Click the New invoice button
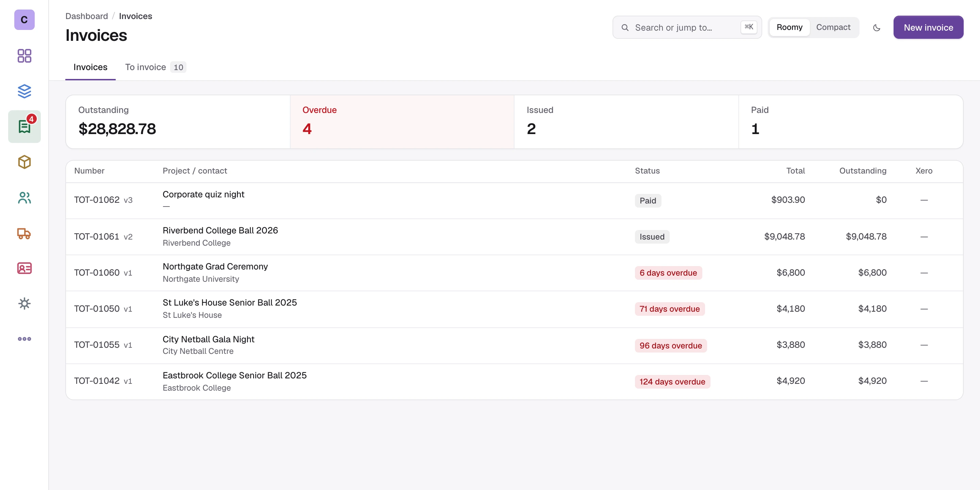 tap(928, 27)
